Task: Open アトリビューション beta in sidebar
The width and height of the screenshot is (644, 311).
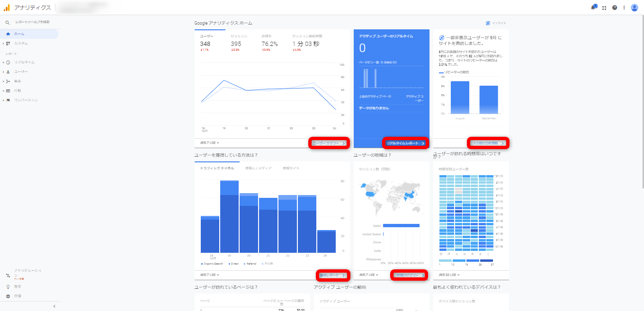Action: pyautogui.click(x=27, y=275)
